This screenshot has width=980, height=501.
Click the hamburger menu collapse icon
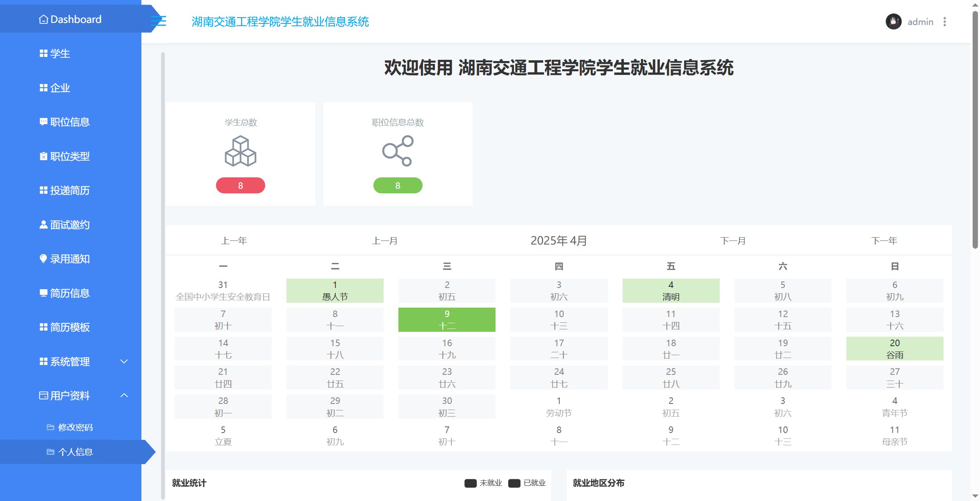pyautogui.click(x=159, y=21)
